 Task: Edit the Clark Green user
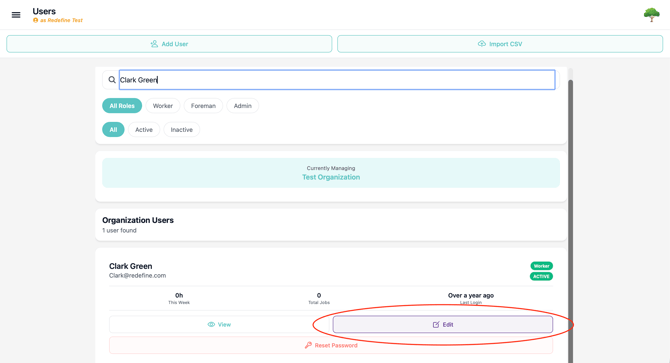pyautogui.click(x=443, y=325)
